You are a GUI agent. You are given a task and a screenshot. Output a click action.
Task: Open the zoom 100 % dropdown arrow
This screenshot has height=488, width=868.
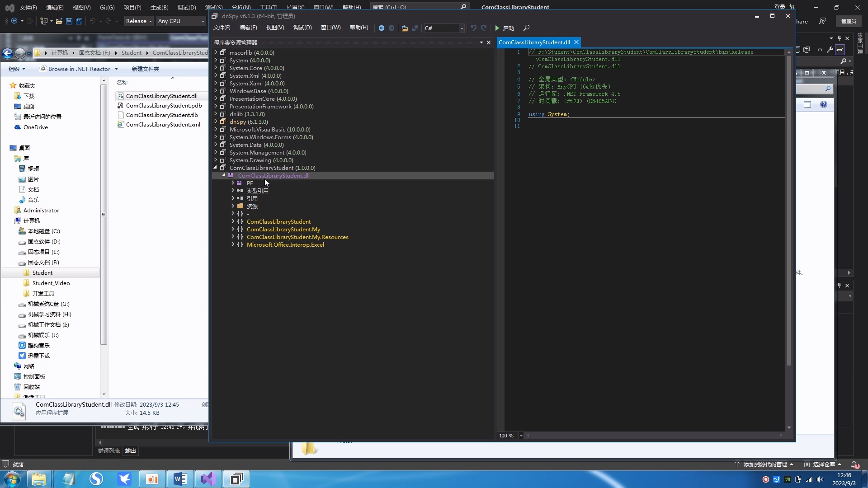click(521, 436)
